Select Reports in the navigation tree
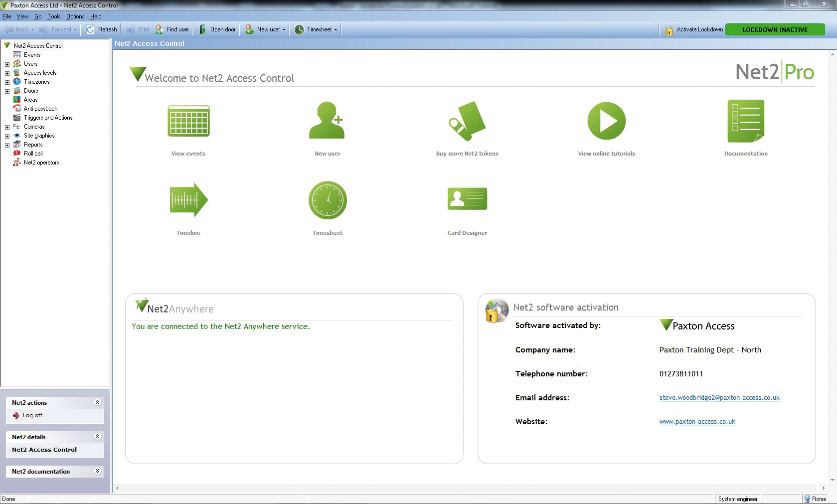The width and height of the screenshot is (837, 504). (x=33, y=145)
